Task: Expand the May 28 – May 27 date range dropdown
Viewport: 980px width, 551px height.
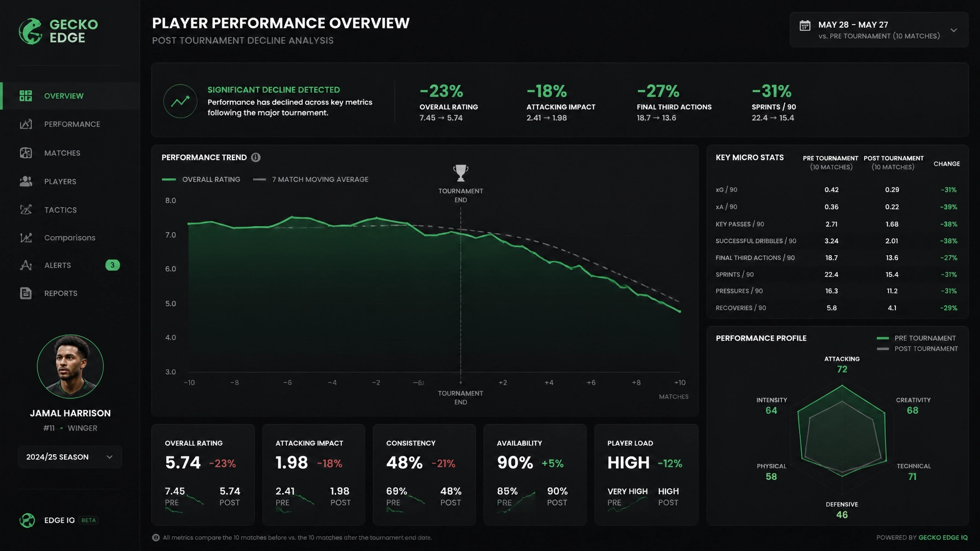Action: [x=879, y=30]
